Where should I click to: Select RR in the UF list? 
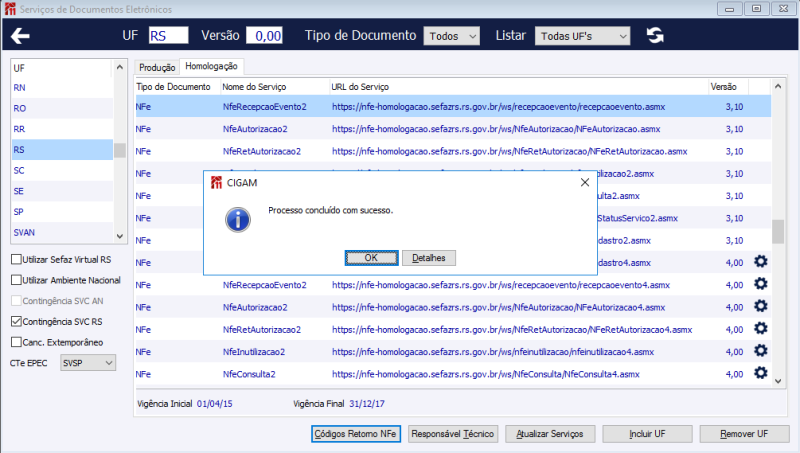tap(62, 129)
